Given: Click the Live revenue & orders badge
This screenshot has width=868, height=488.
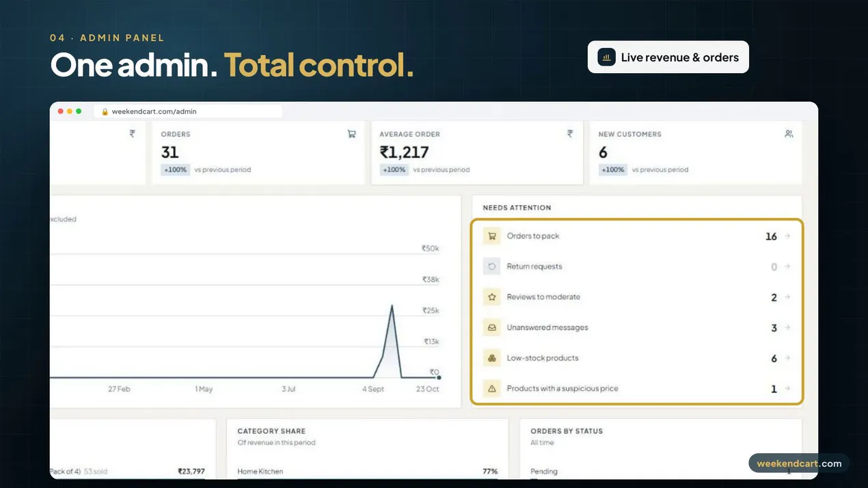Looking at the screenshot, I should 668,57.
